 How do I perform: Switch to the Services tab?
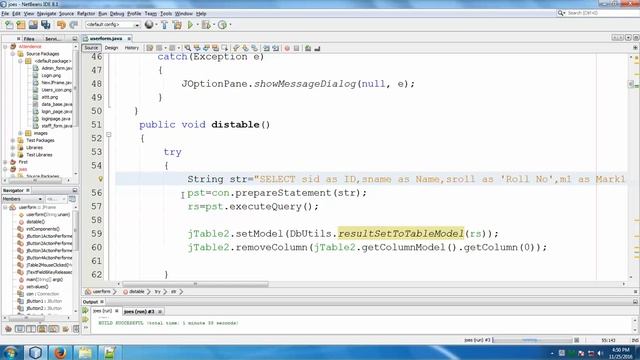52,39
